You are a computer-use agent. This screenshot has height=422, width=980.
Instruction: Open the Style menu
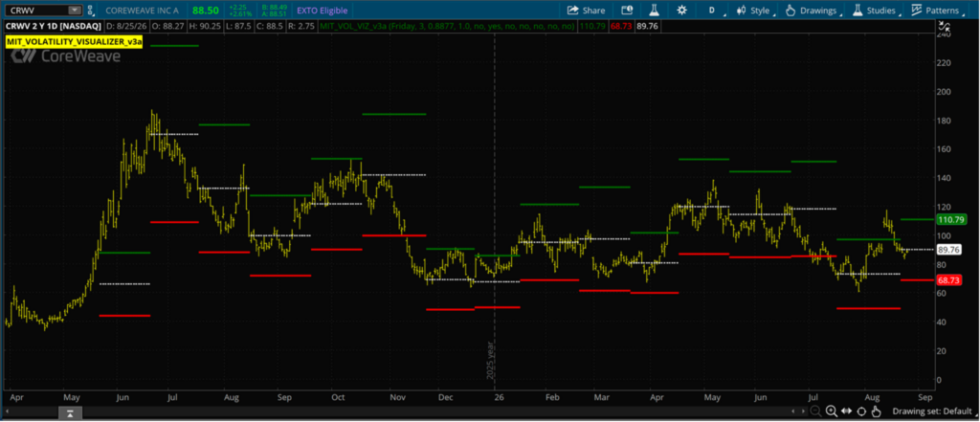tap(756, 10)
